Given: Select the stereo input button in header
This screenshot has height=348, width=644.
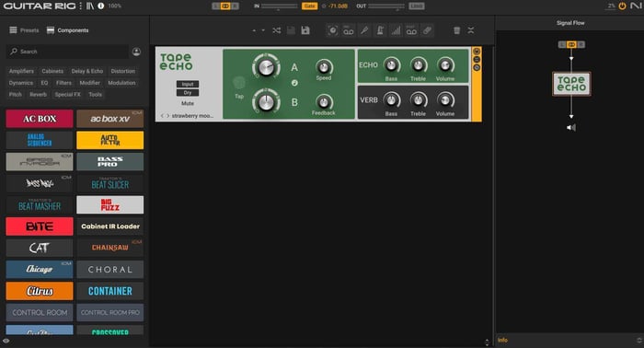Looking at the screenshot, I should click(x=225, y=6).
